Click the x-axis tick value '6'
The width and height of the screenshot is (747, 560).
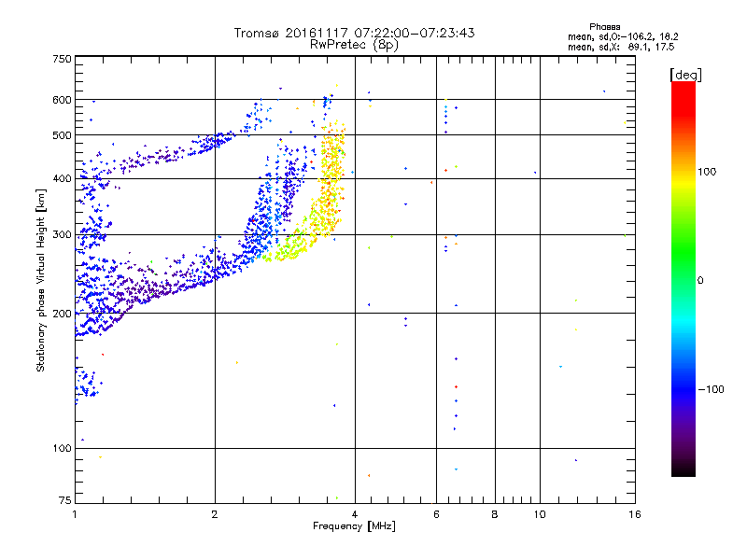(436, 514)
